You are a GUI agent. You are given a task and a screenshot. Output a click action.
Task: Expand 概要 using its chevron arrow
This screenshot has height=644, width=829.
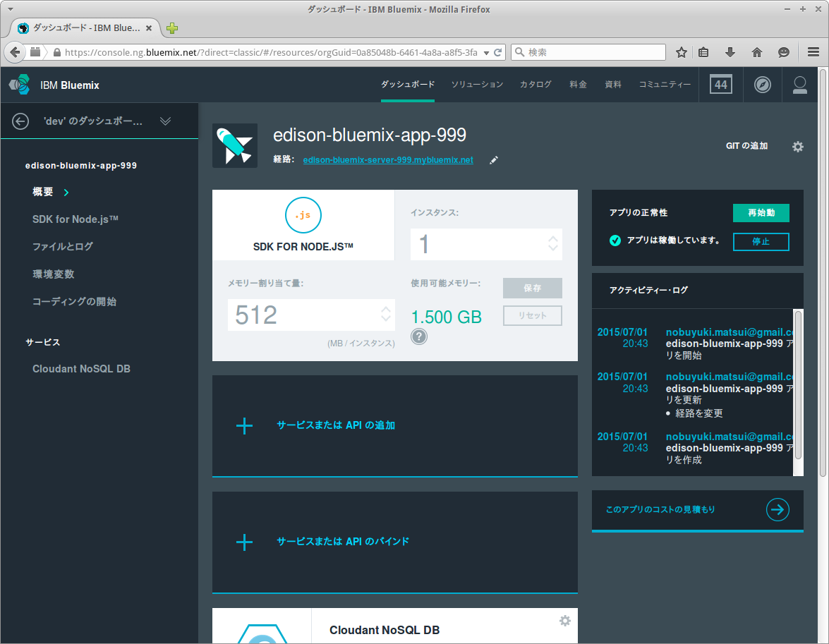68,192
